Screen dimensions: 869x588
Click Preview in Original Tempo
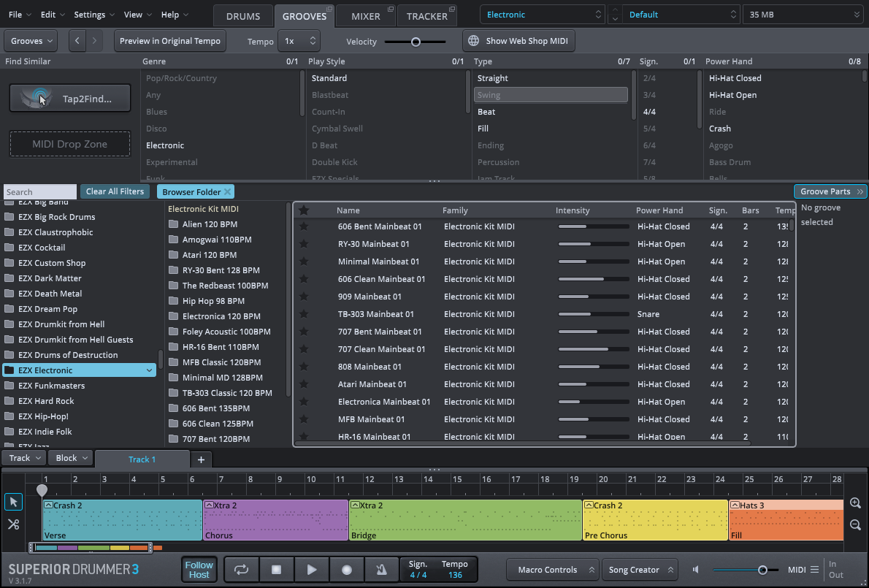[170, 41]
